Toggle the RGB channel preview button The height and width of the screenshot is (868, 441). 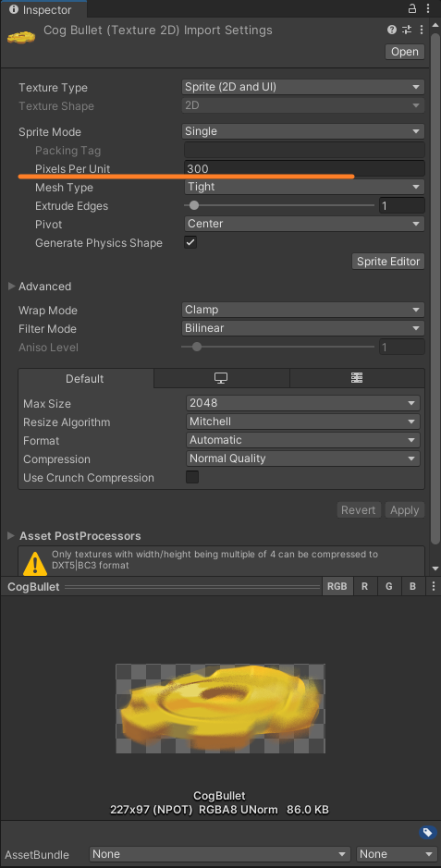tap(337, 586)
